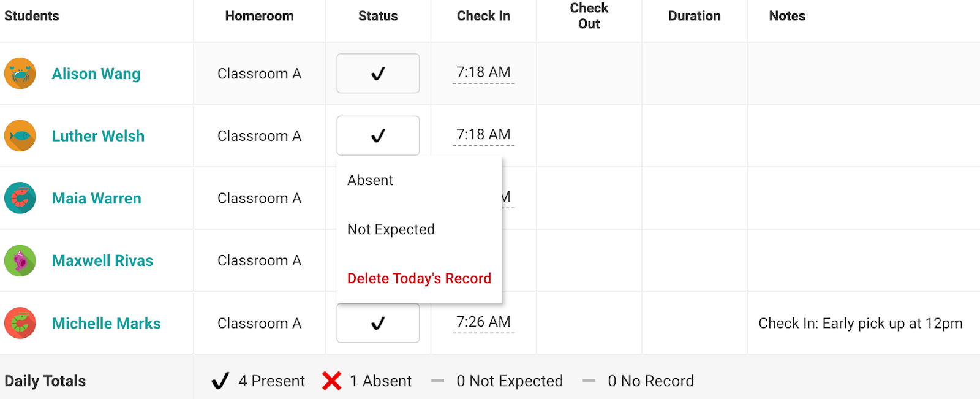Screen dimensions: 980x399
Task: Edit Alison Wang's 7:18 AM check-in time
Action: point(483,72)
